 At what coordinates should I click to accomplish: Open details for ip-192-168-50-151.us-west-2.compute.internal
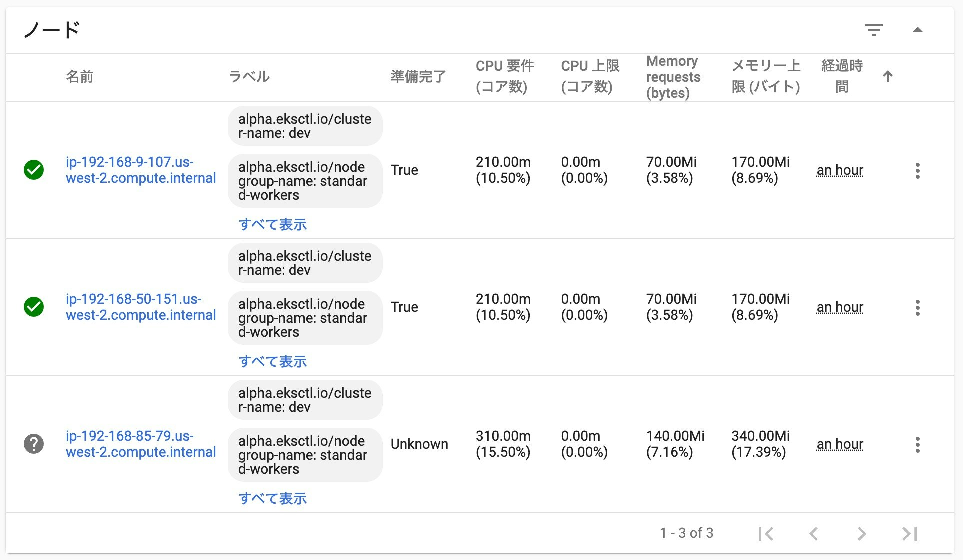tap(141, 307)
